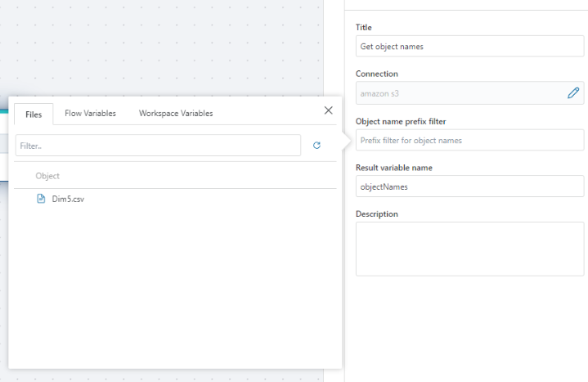Click inside the Description text area

pos(469,249)
